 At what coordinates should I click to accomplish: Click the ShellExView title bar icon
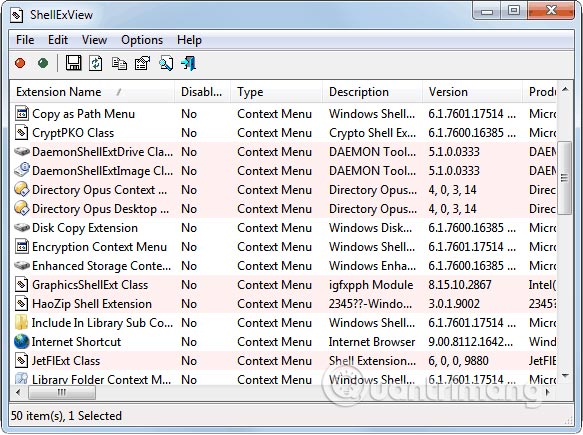17,15
